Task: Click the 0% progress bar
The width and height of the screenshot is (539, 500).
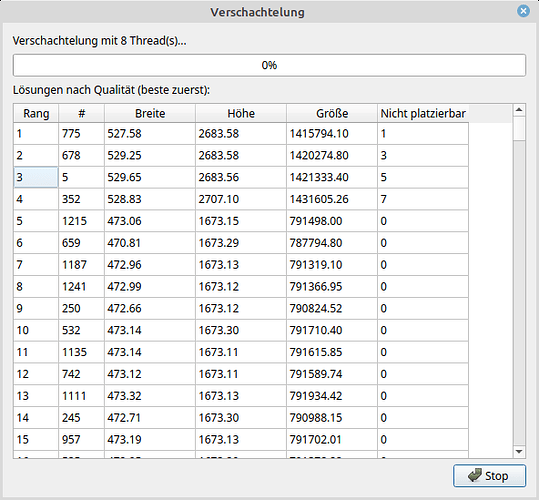Action: pyautogui.click(x=269, y=65)
